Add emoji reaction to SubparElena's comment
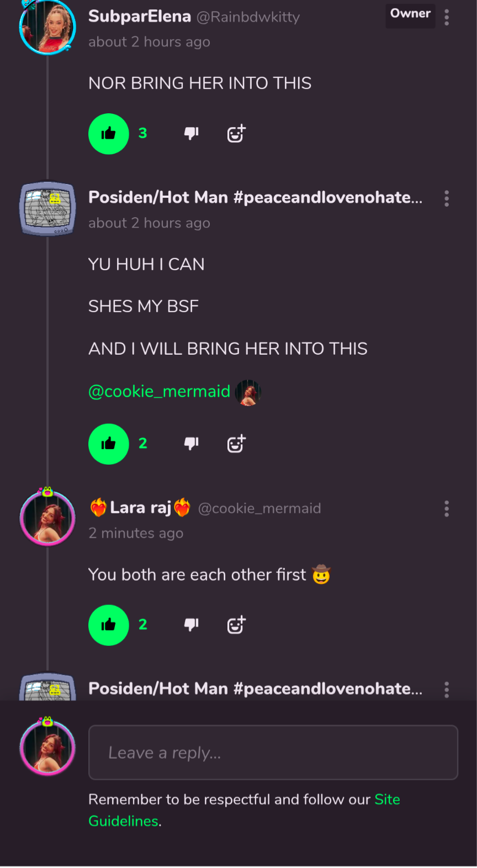The width and height of the screenshot is (477, 868). pyautogui.click(x=236, y=134)
